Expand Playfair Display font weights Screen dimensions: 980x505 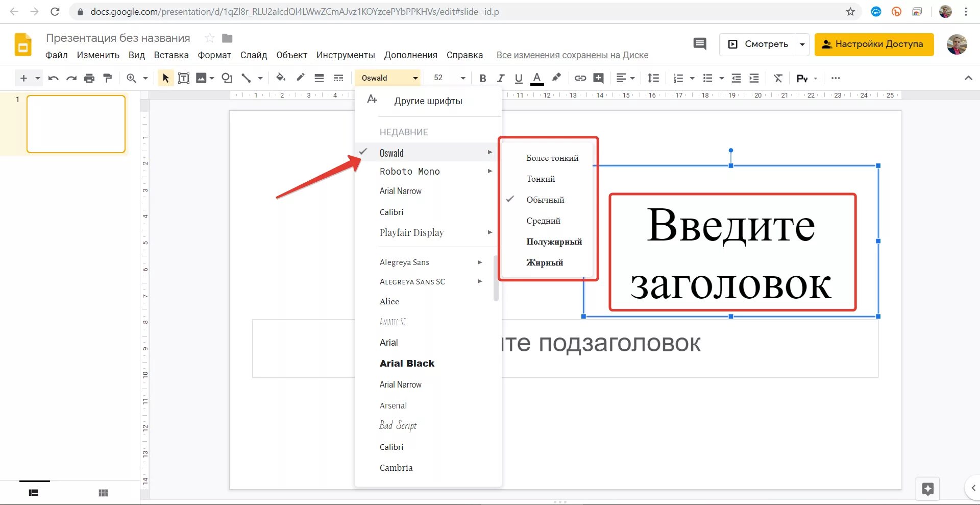[490, 232]
